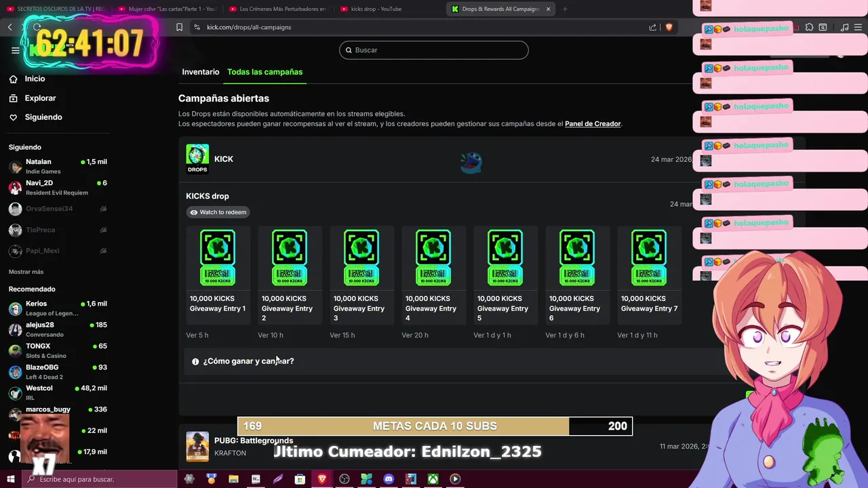Click the Explorar icon in sidebar

pos(13,98)
